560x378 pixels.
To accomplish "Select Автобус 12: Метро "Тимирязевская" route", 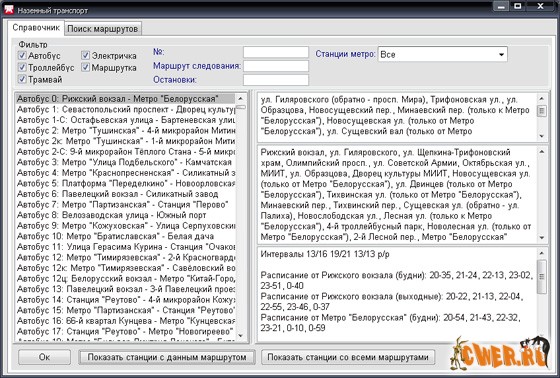I will point(126,257).
